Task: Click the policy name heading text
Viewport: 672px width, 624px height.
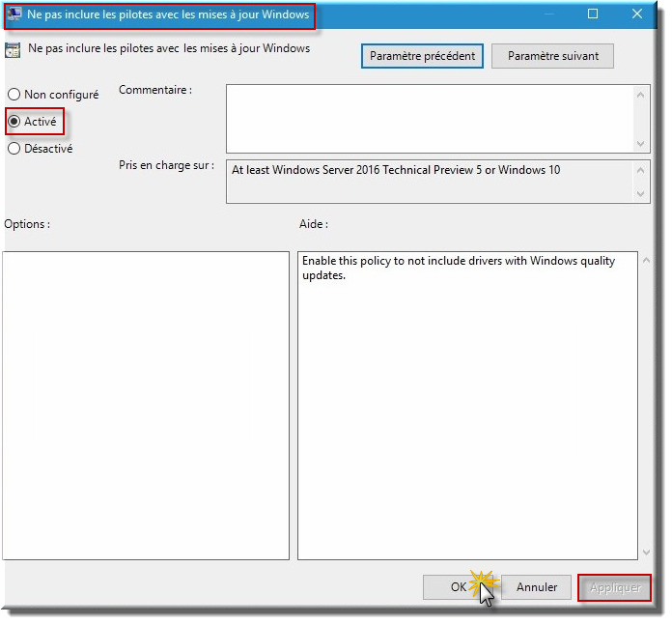Action: click(170, 48)
